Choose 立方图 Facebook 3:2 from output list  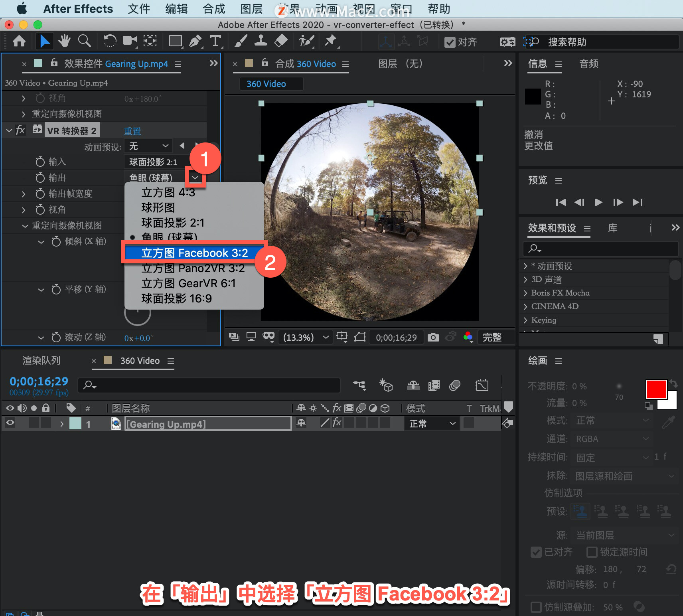point(194,253)
